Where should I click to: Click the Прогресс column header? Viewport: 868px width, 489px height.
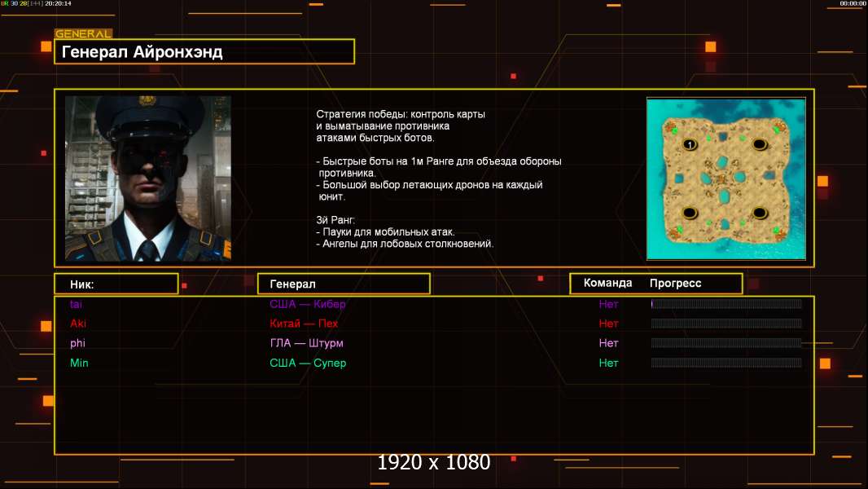coord(675,284)
